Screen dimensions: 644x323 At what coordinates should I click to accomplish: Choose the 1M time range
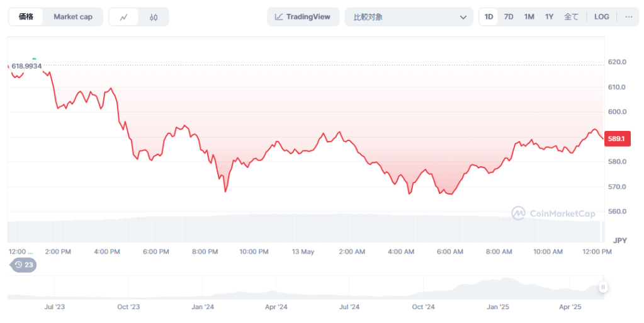point(529,17)
